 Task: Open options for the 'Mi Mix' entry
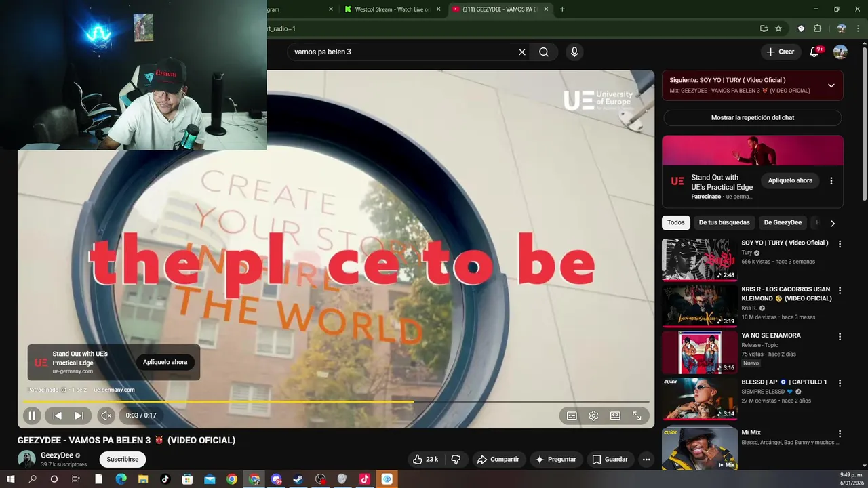point(840,434)
